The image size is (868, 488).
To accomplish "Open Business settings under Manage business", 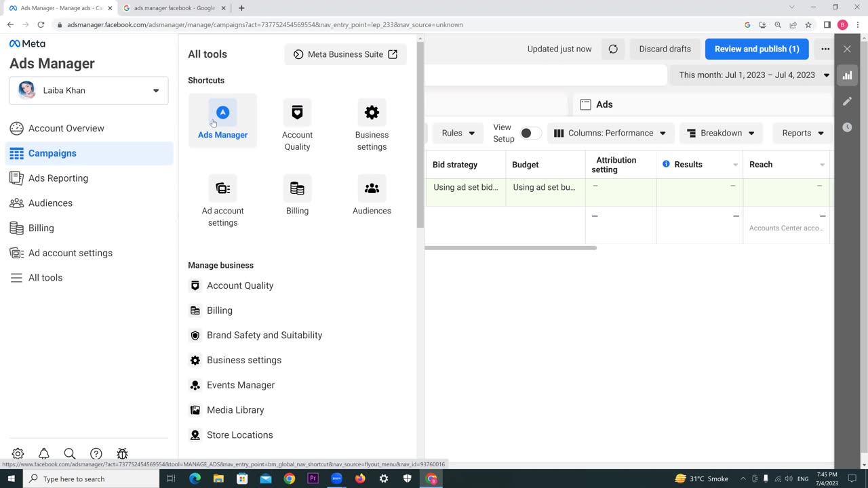I will point(244,360).
